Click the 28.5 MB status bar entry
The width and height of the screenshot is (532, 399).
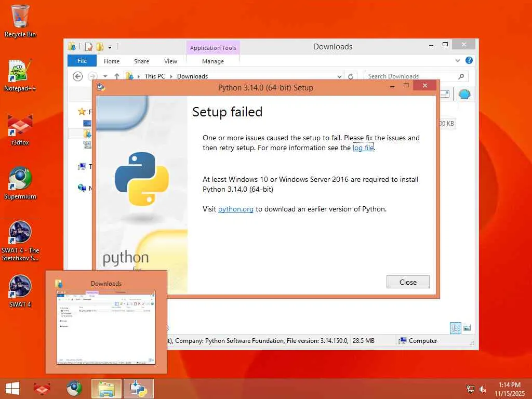tap(363, 340)
